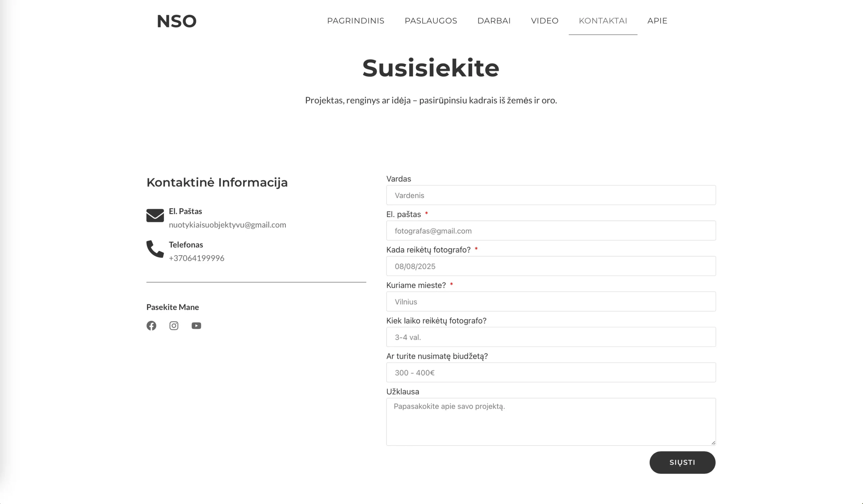Click the +37064199996 phone link
The width and height of the screenshot is (863, 504).
click(197, 258)
